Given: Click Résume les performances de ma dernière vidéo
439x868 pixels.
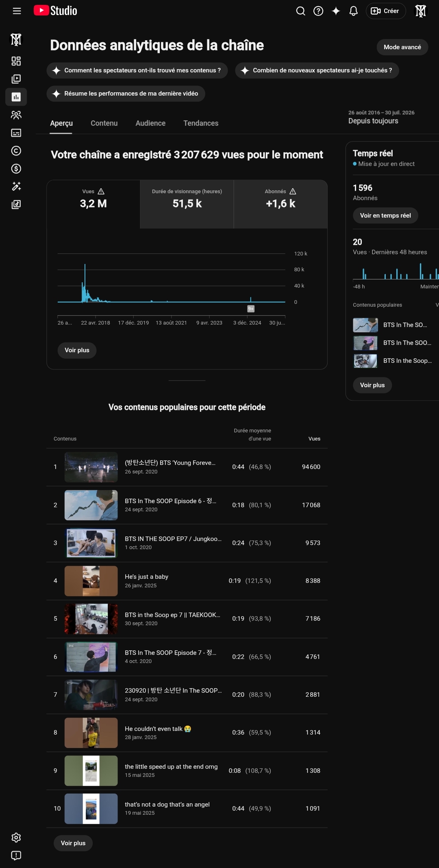Looking at the screenshot, I should (x=126, y=94).
